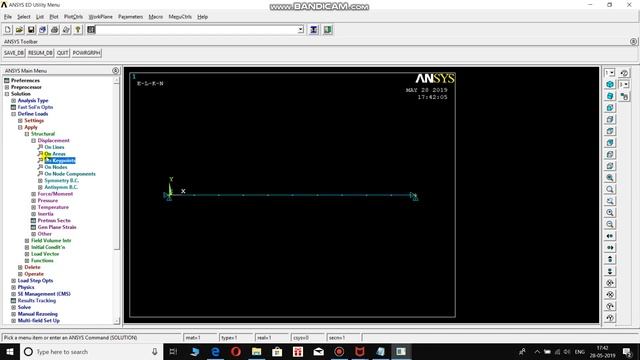Select On Areas under Displacement
Viewport: 640px width, 360px height.
point(55,154)
